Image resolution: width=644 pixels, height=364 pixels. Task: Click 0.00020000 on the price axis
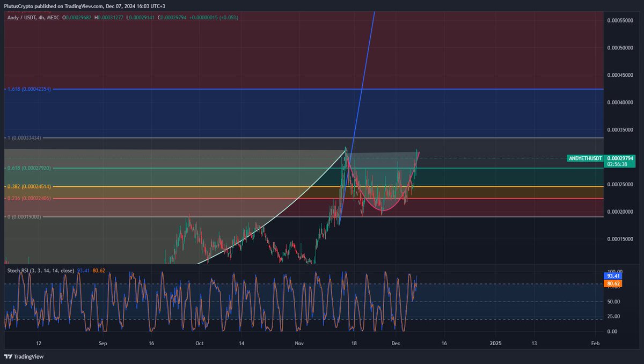coord(620,212)
